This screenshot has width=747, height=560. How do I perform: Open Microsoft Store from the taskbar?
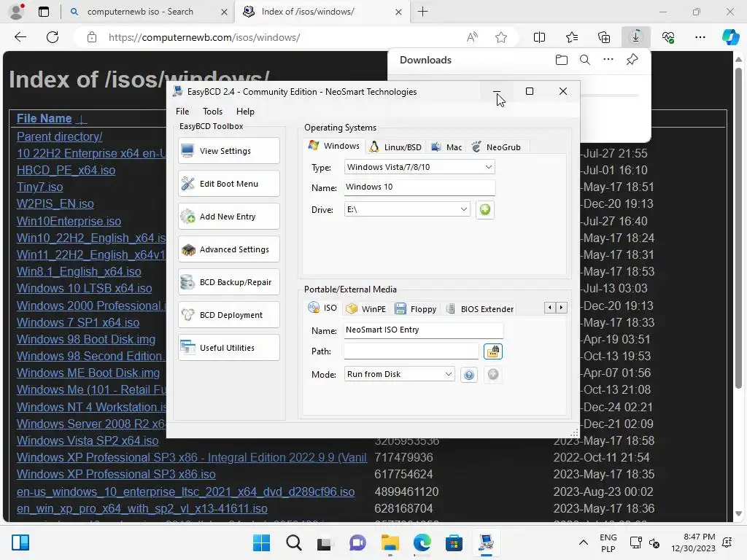click(454, 542)
